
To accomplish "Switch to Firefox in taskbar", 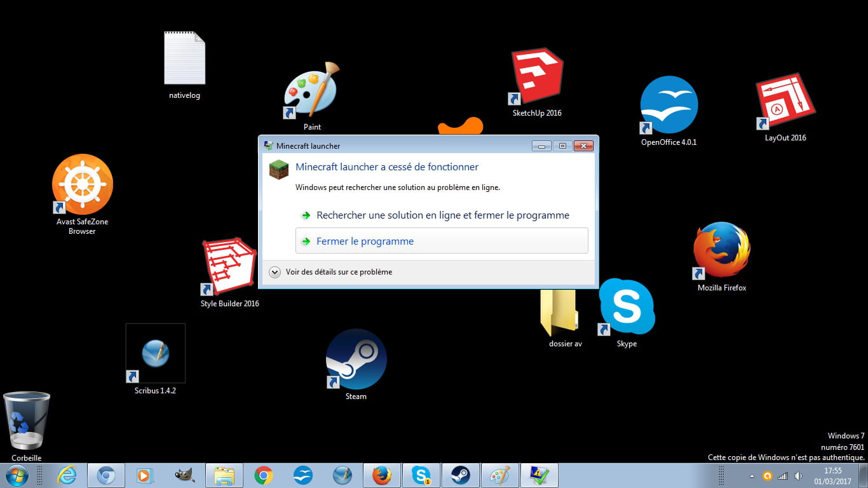I will pyautogui.click(x=381, y=475).
